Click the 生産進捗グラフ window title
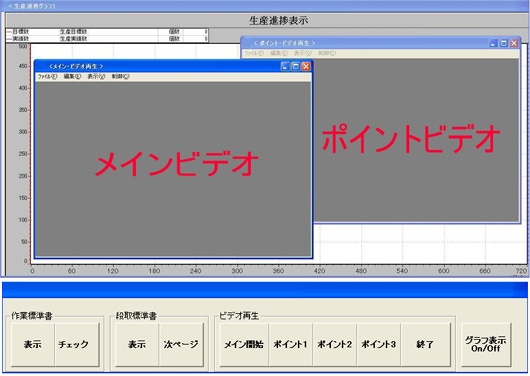Viewport: 530px width, 376px height. 32,6
